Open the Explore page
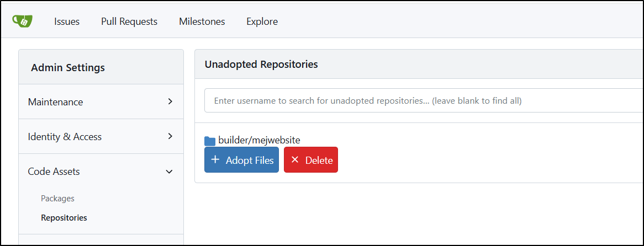Viewport: 644px width, 246px height. pyautogui.click(x=262, y=22)
